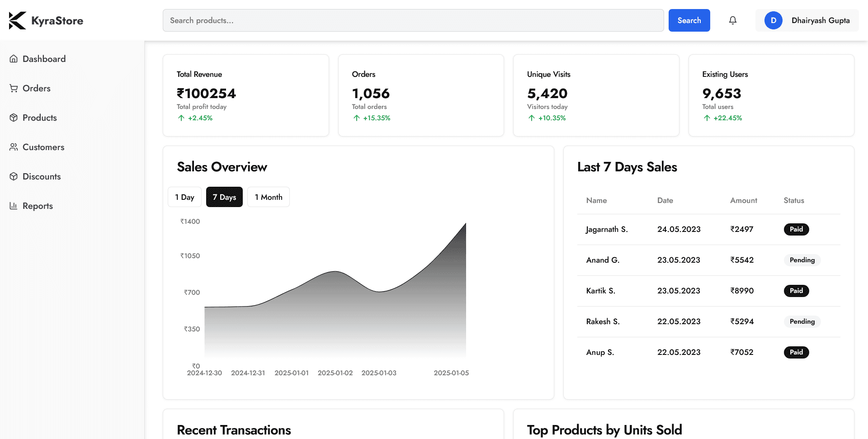Select the Anup S. name cell
868x439 pixels.
coord(600,352)
